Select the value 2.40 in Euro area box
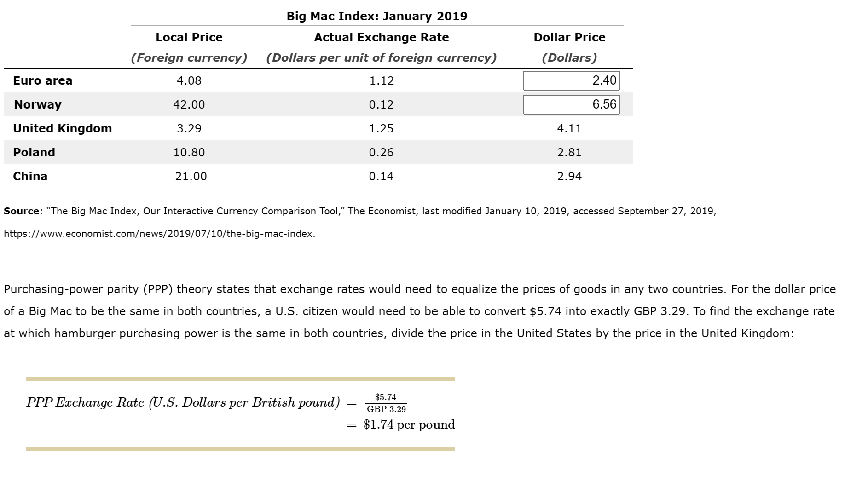Viewport: 868px width, 494px height. (605, 80)
